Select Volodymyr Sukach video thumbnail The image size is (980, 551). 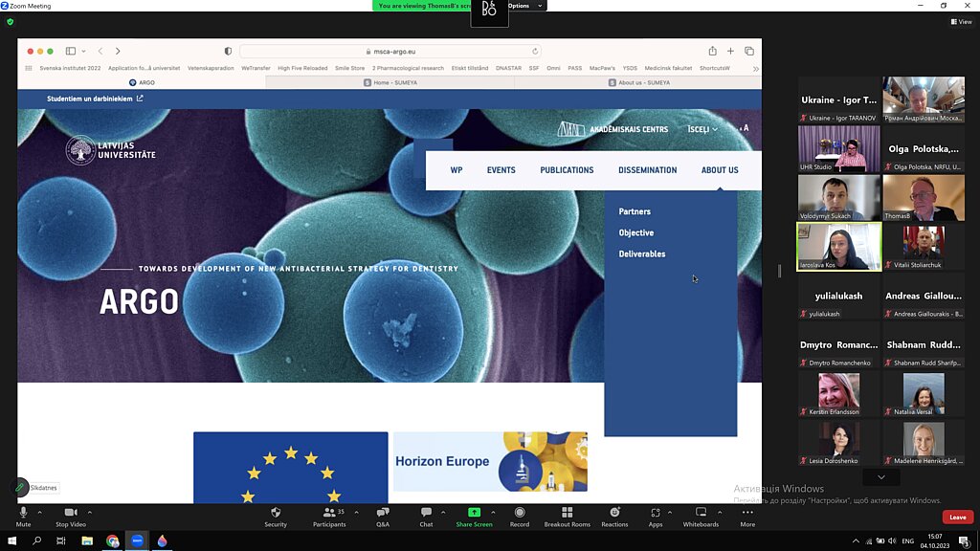click(838, 197)
